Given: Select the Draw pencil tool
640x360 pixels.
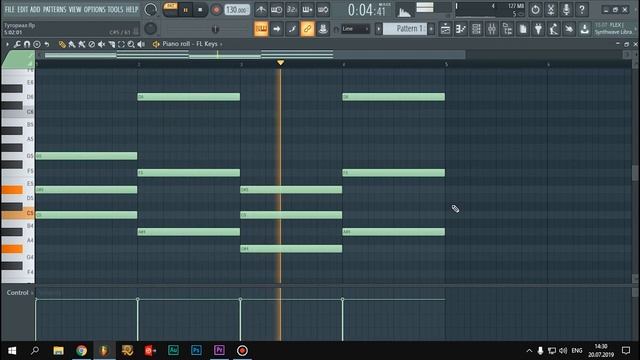Looking at the screenshot, I should (62, 44).
